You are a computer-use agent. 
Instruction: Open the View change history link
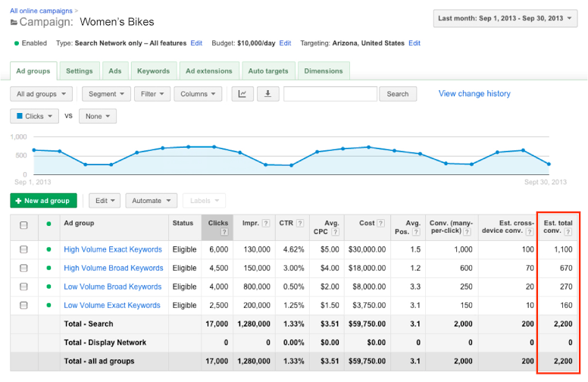point(474,94)
